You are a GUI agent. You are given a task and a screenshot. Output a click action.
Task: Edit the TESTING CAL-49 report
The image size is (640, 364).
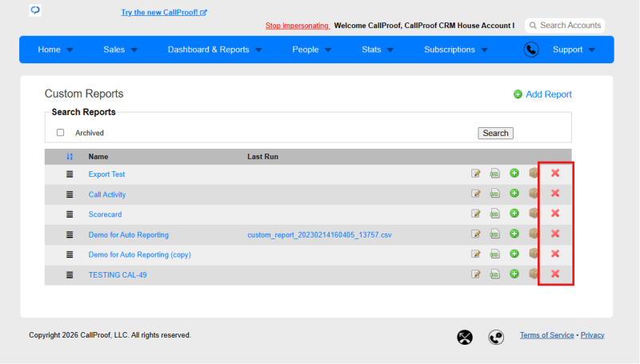[x=475, y=274]
